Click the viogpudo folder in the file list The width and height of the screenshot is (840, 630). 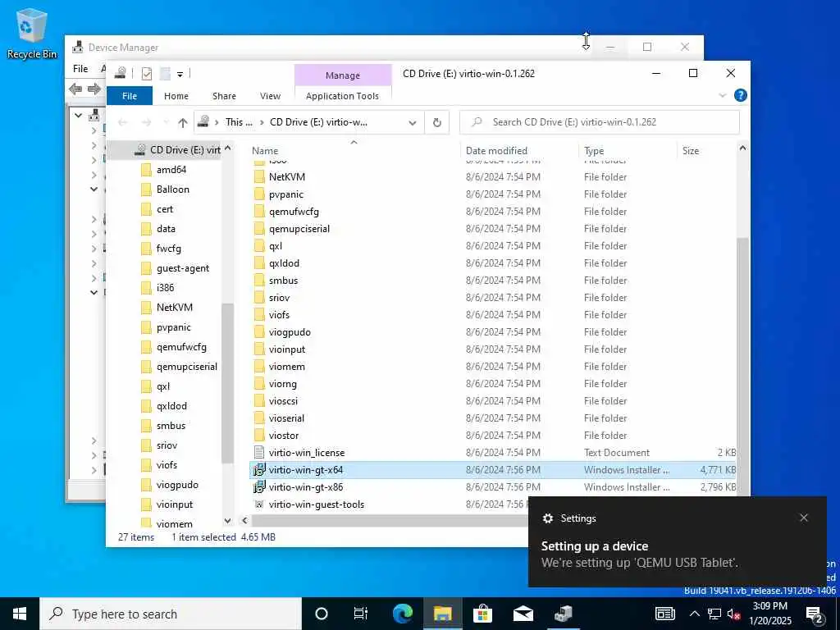pyautogui.click(x=290, y=332)
